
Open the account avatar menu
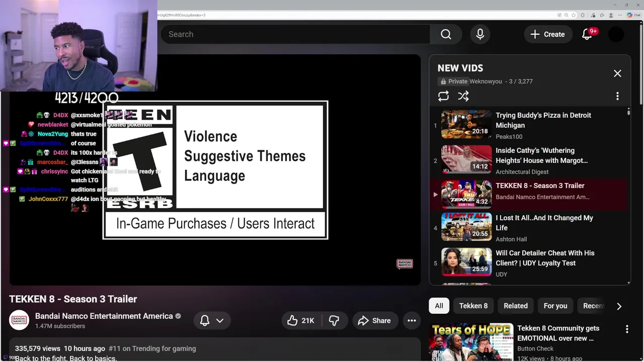[x=616, y=34]
